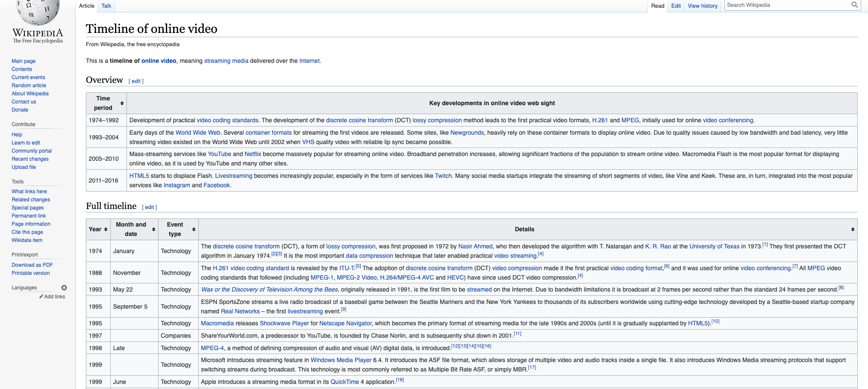Sort the timeline by the Year column
The height and width of the screenshot is (389, 868).
click(106, 230)
